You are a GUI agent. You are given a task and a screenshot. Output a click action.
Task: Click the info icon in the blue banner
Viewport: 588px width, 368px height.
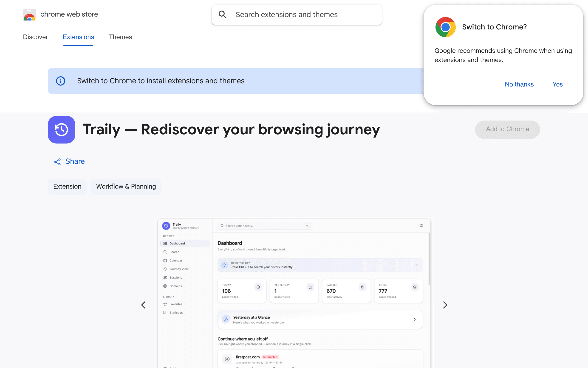click(x=60, y=81)
